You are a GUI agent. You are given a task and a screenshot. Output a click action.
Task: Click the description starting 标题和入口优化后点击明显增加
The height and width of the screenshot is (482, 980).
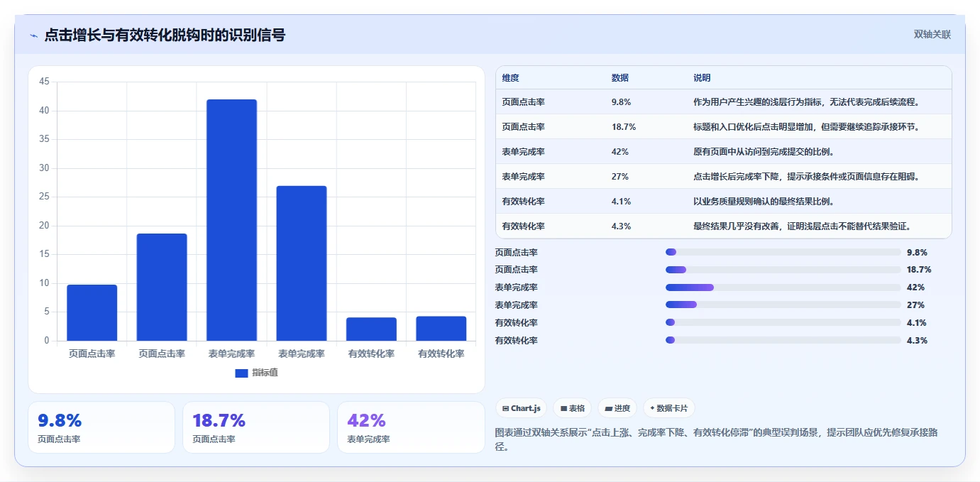tap(807, 127)
